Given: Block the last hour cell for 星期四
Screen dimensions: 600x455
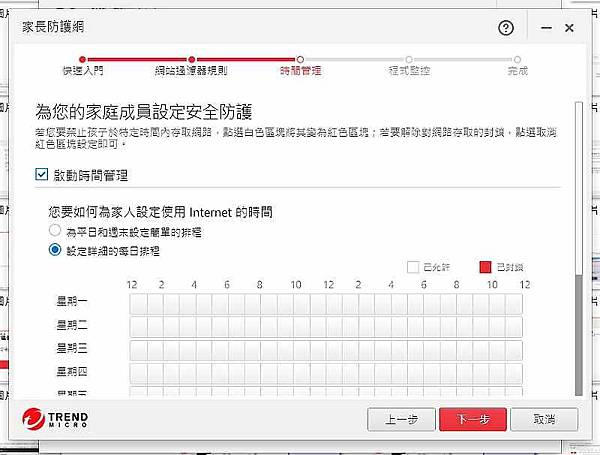Looking at the screenshot, I should (514, 373).
